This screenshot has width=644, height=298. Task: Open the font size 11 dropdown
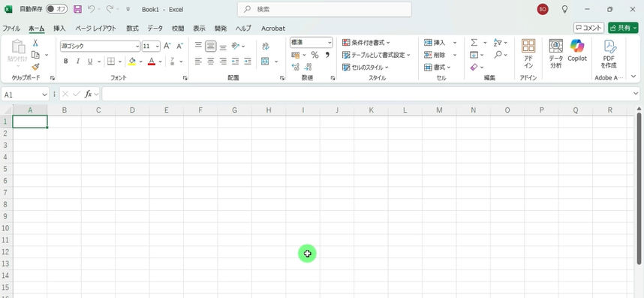click(x=158, y=46)
